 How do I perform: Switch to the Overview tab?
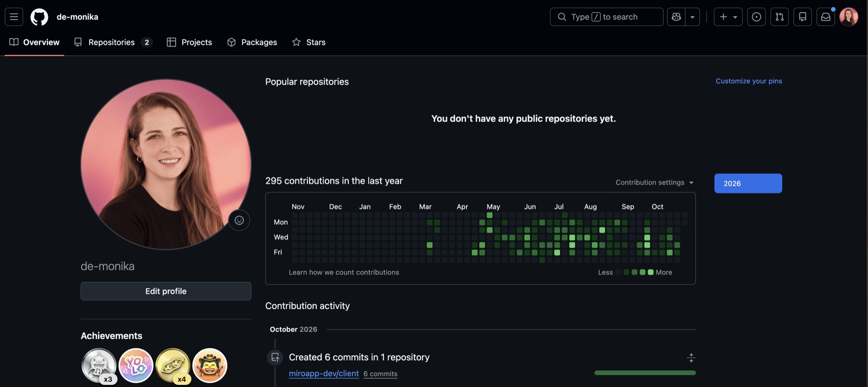point(35,42)
